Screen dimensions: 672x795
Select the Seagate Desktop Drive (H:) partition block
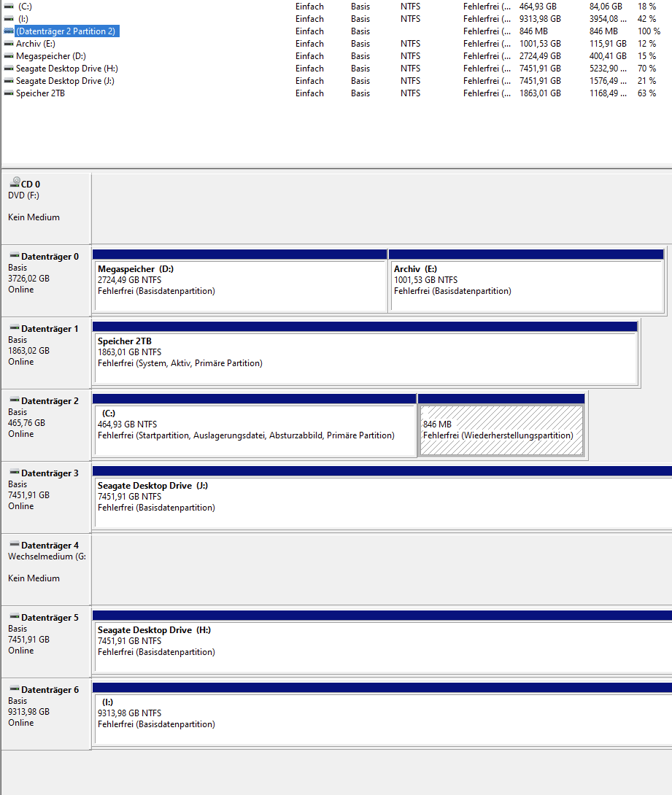(382, 643)
